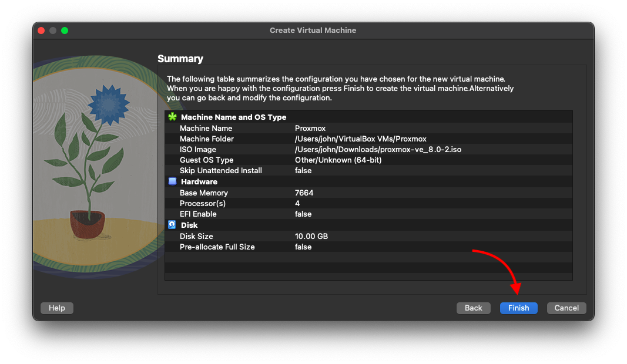Viewport: 627px width, 364px height.
Task: Select the Hardware section header
Action: [x=199, y=182]
